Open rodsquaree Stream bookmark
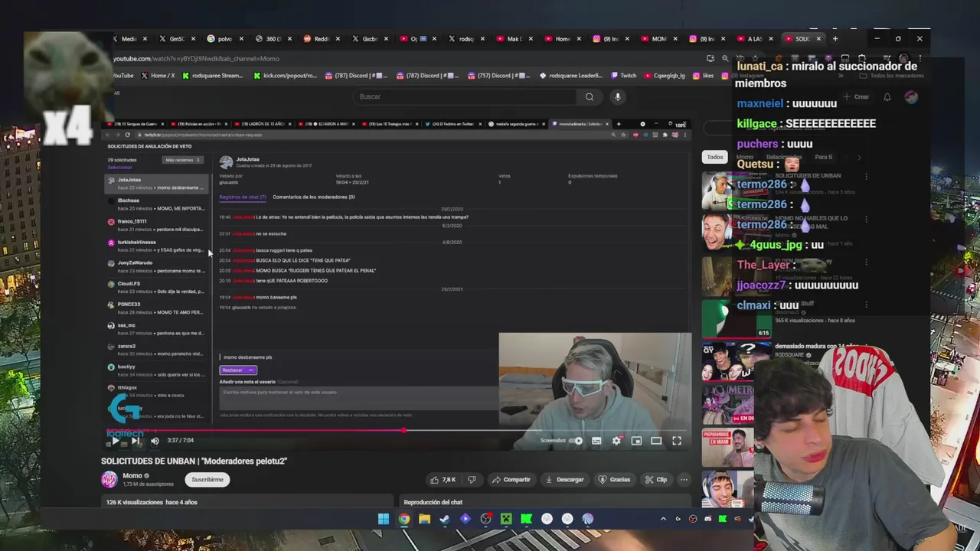Image resolution: width=980 pixels, height=551 pixels. (213, 76)
